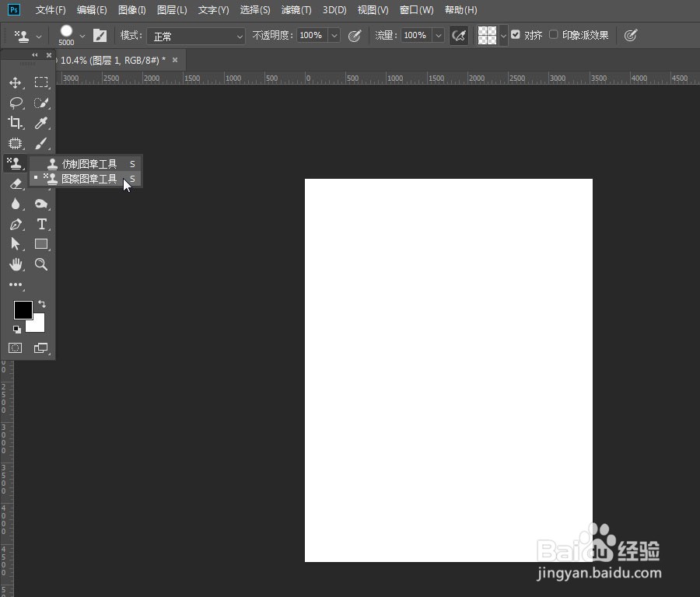Click the 不透明度 100% value field
Image resolution: width=700 pixels, height=597 pixels.
coord(311,35)
